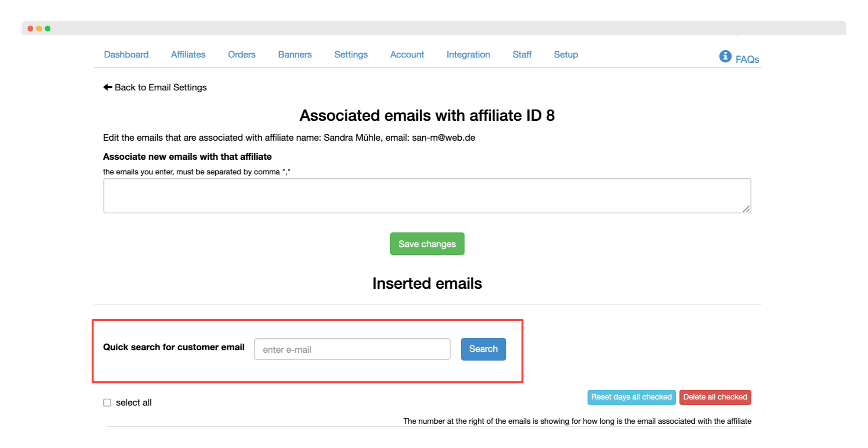The image size is (868, 448).
Task: Switch to the Banners section
Action: (295, 55)
